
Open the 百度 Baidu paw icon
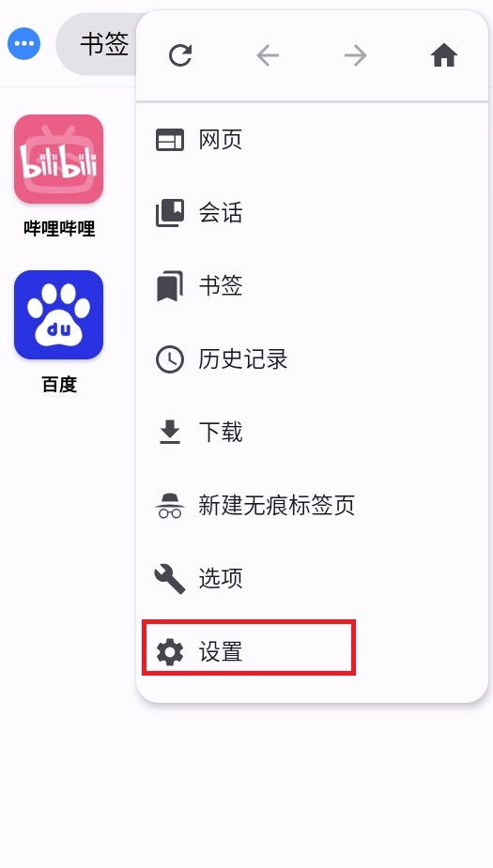coord(59,314)
